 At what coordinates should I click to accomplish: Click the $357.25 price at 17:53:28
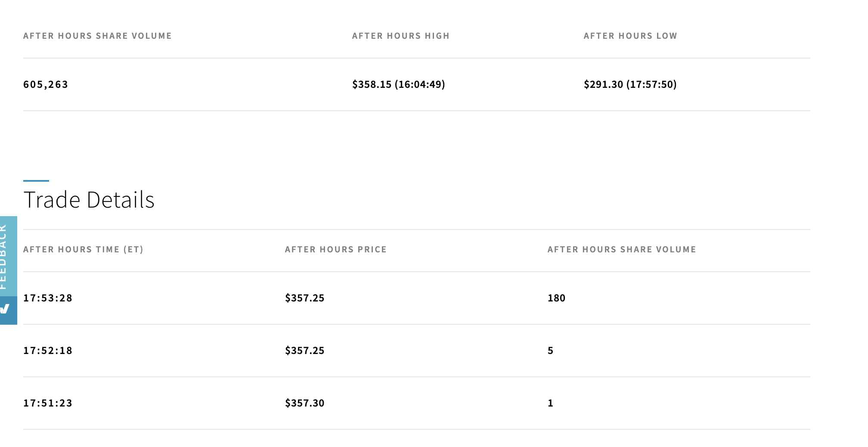304,298
